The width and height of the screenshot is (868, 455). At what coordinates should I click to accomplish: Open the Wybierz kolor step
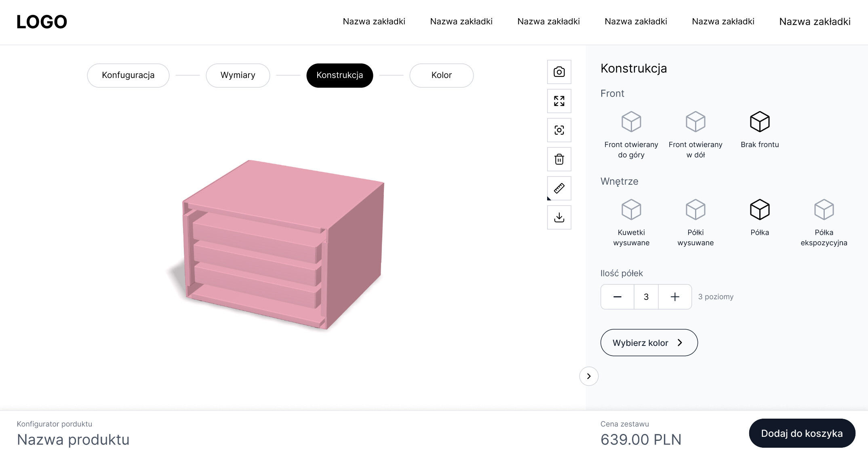[x=649, y=342]
